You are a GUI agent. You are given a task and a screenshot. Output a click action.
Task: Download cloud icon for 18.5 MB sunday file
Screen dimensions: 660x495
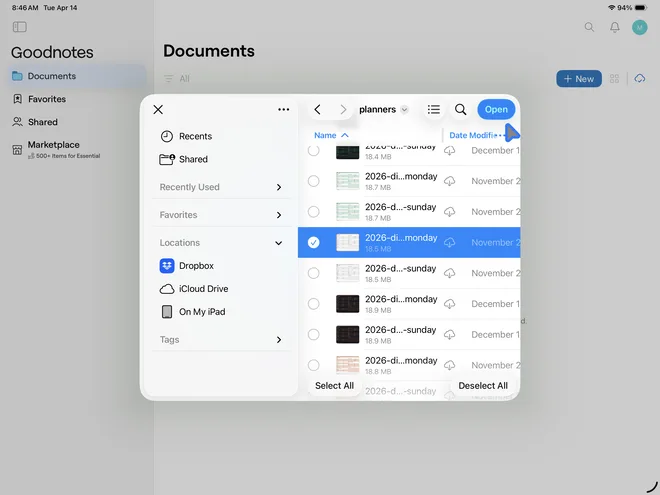tap(450, 273)
